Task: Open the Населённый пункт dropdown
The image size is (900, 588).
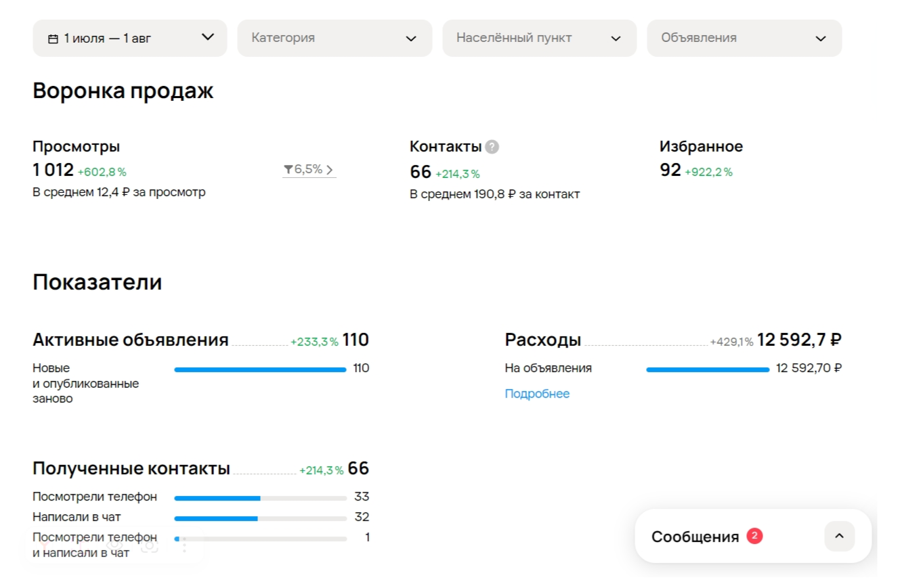Action: pyautogui.click(x=540, y=38)
